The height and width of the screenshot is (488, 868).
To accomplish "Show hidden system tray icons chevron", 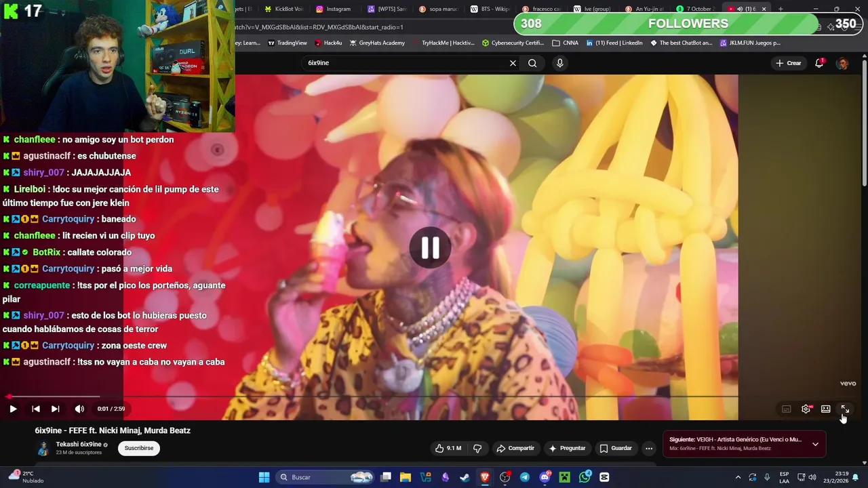I will [738, 477].
